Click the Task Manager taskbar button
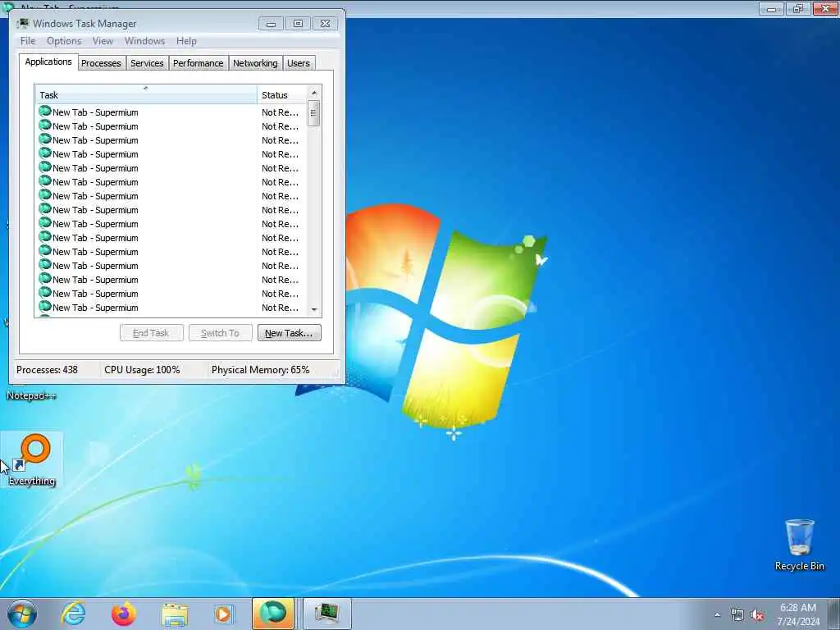Screen dimensions: 840x630 click(x=326, y=614)
